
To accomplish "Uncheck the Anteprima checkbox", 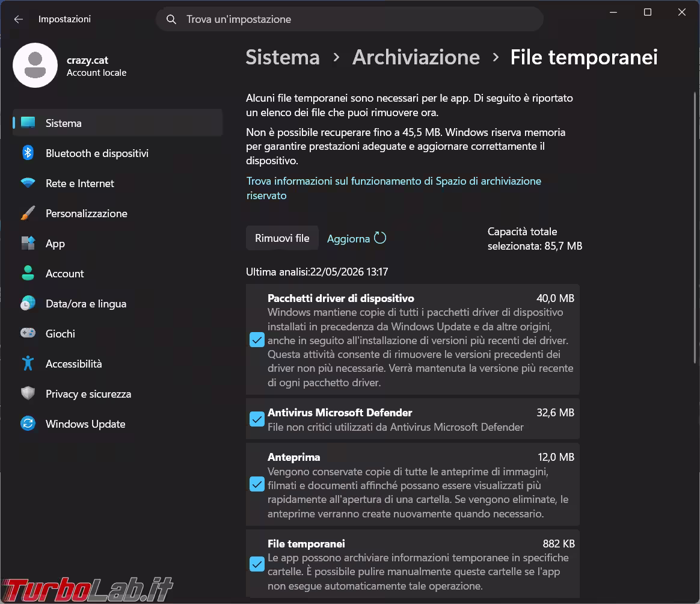I will pyautogui.click(x=257, y=485).
